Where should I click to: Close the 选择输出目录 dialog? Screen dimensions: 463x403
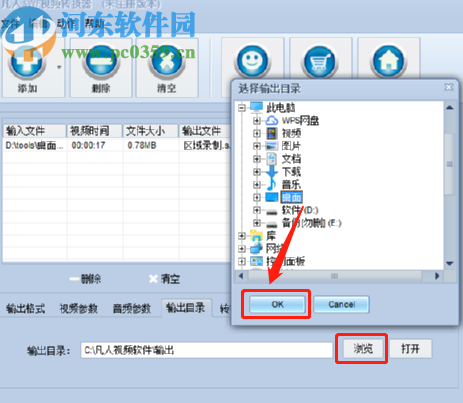(449, 87)
